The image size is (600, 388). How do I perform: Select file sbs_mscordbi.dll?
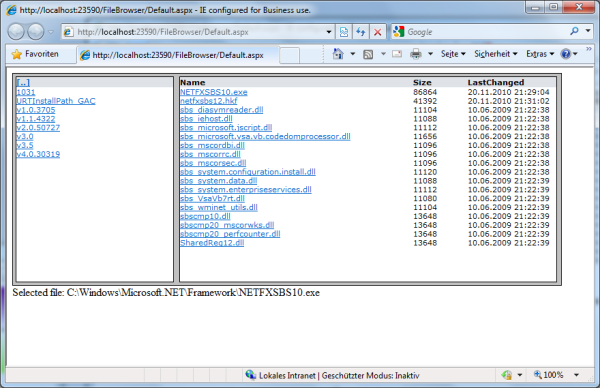click(x=212, y=145)
